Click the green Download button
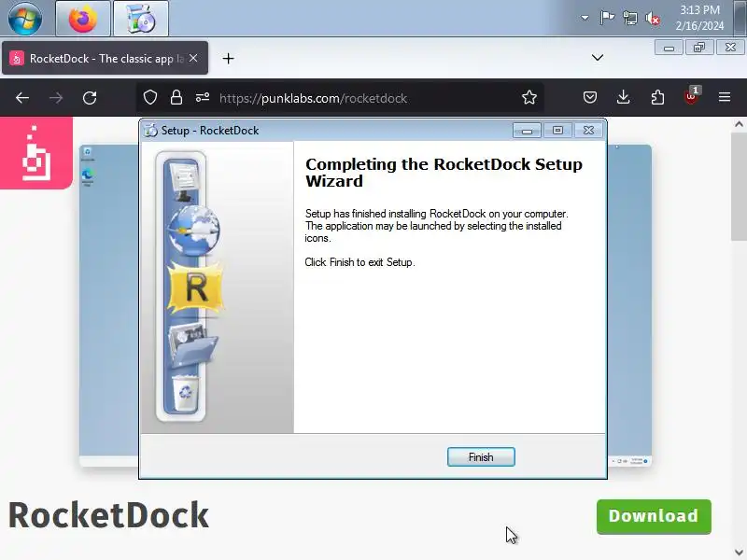 (x=654, y=516)
